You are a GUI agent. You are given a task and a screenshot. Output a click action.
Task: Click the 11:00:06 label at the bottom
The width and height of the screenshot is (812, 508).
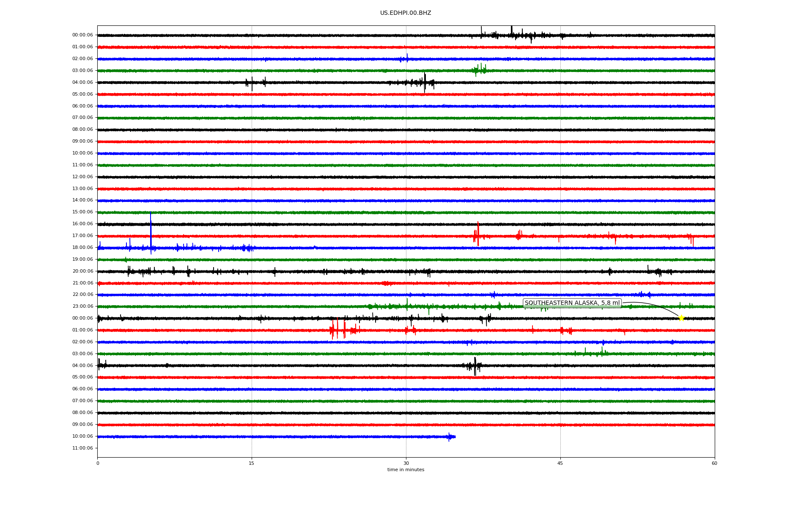click(82, 448)
